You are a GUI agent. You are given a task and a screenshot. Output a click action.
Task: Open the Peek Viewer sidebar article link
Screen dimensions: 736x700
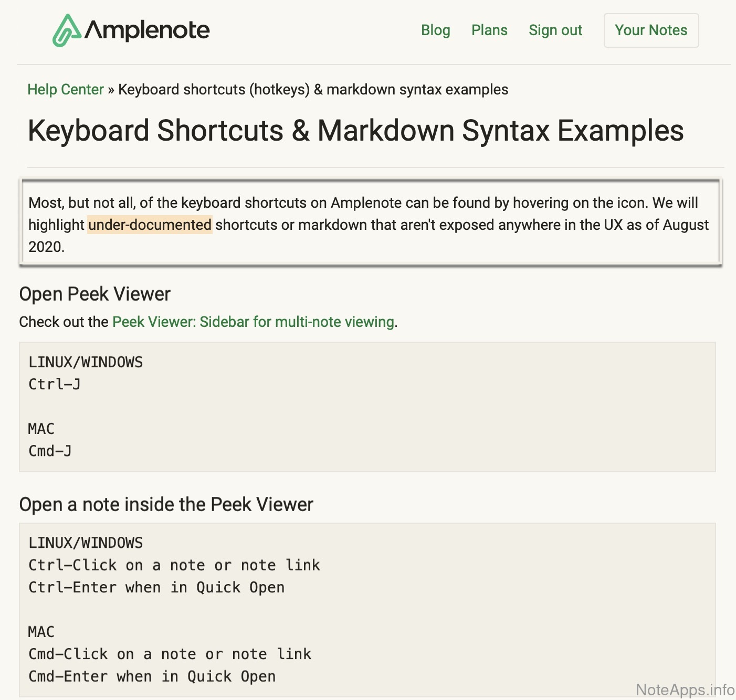253,322
